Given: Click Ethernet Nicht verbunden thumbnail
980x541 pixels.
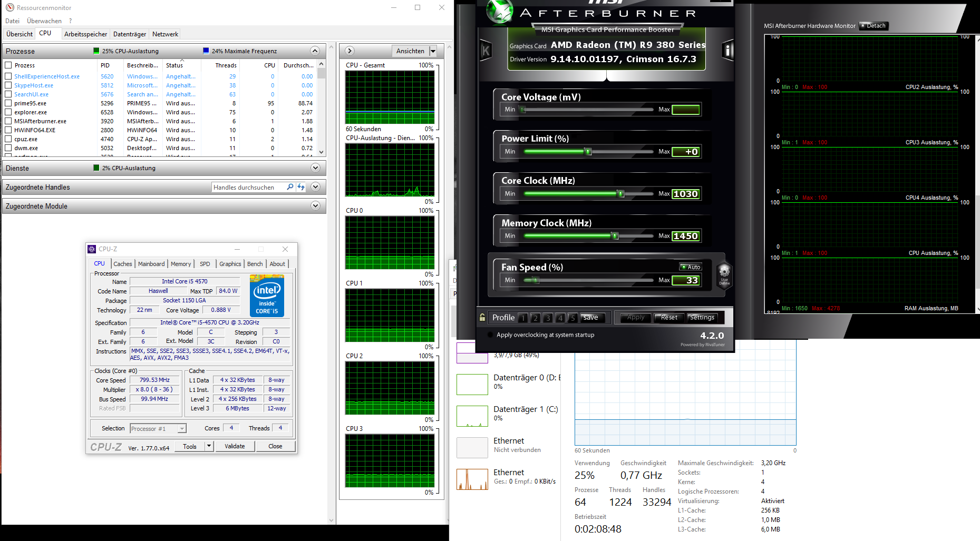Looking at the screenshot, I should click(x=472, y=447).
